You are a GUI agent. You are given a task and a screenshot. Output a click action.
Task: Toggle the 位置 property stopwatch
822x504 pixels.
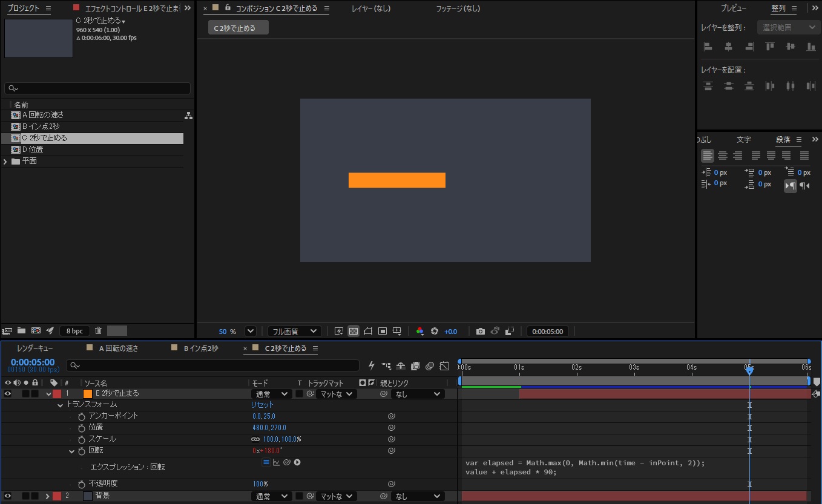tap(82, 427)
